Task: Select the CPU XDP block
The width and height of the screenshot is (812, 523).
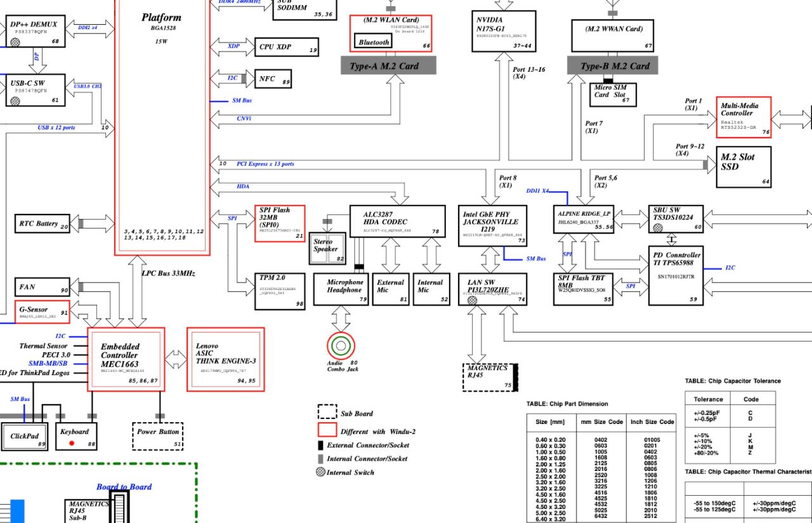Action: pyautogui.click(x=286, y=48)
